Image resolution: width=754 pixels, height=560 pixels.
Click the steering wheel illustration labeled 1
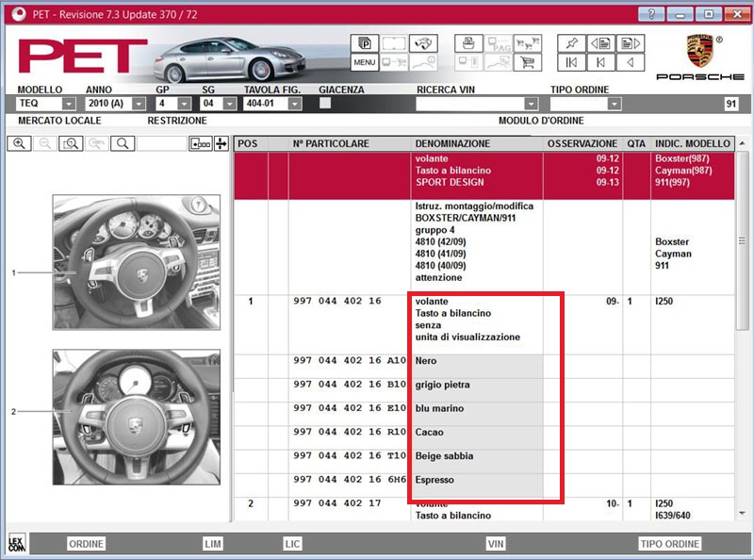(137, 262)
